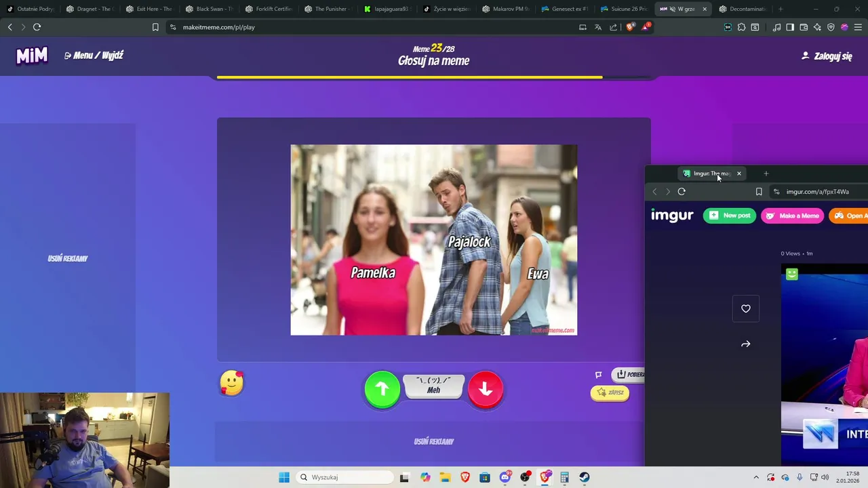Open the Distracted Boyfriend meme image
Screen dimensions: 868x488
[x=434, y=240]
